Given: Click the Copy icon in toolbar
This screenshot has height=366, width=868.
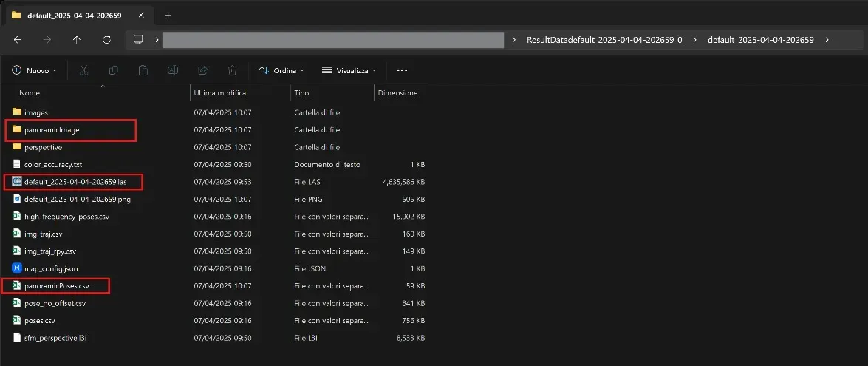Looking at the screenshot, I should pos(114,70).
